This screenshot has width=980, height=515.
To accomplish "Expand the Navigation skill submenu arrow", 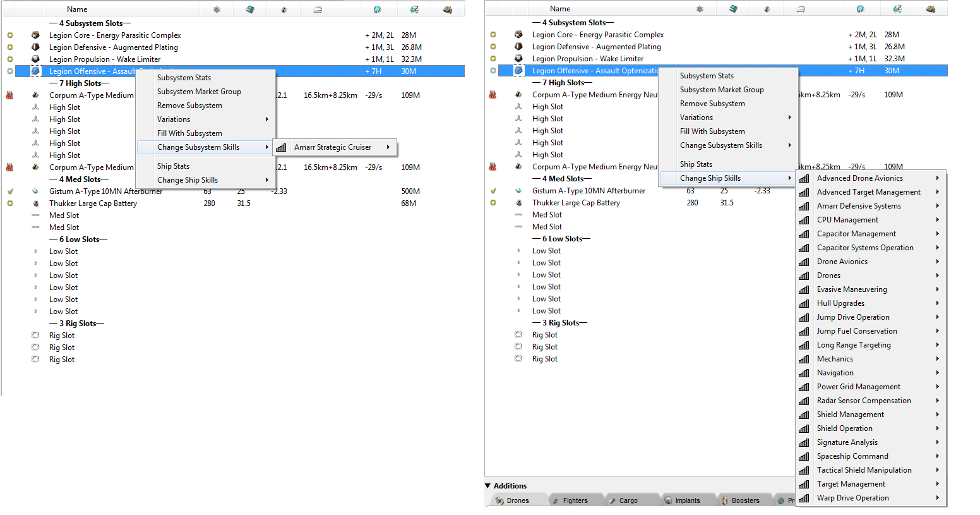I will pos(938,372).
